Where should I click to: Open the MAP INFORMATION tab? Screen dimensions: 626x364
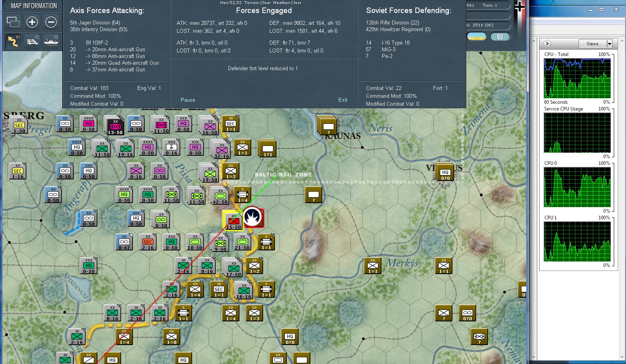pos(33,6)
